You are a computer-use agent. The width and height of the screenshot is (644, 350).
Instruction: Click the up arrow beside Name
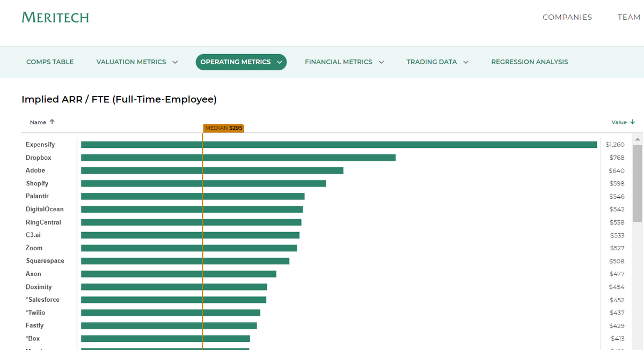[52, 122]
